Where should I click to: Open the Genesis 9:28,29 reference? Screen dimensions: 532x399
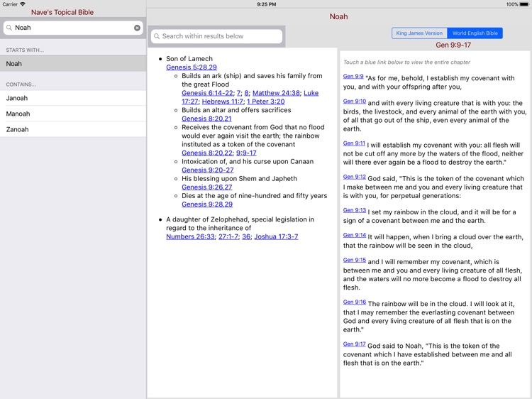pyautogui.click(x=207, y=204)
